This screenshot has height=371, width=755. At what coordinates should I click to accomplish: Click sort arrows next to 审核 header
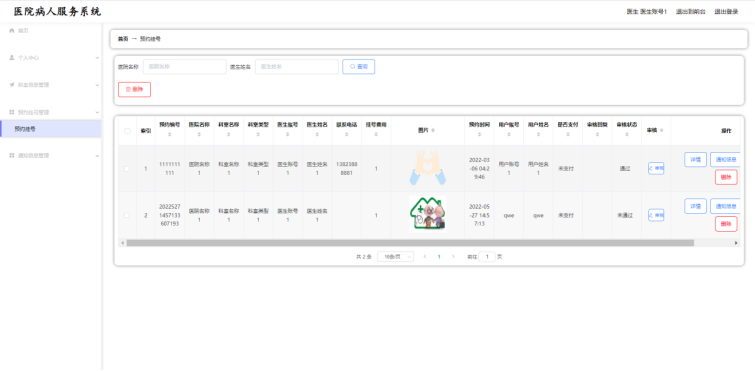click(x=662, y=130)
